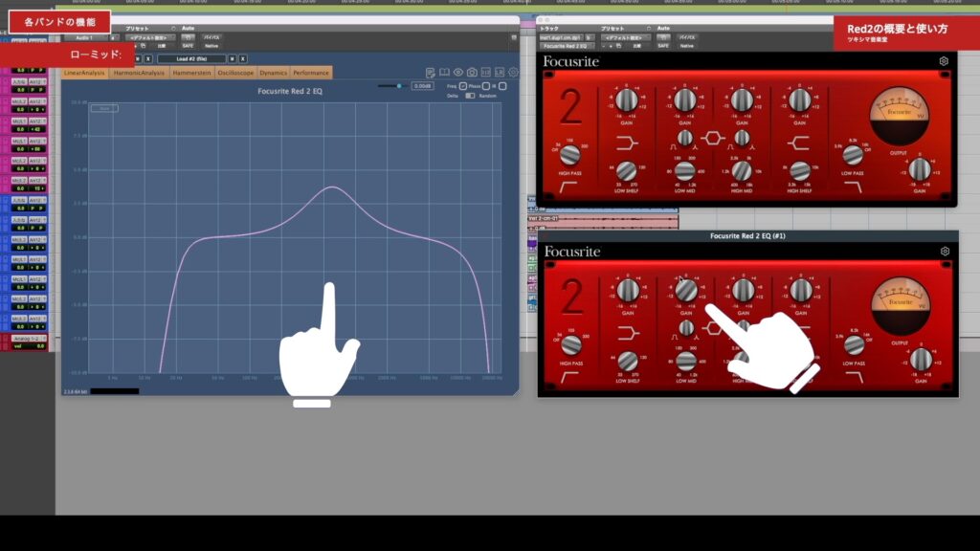Click the High Mid frequency knob on upper plugin

tap(742, 170)
